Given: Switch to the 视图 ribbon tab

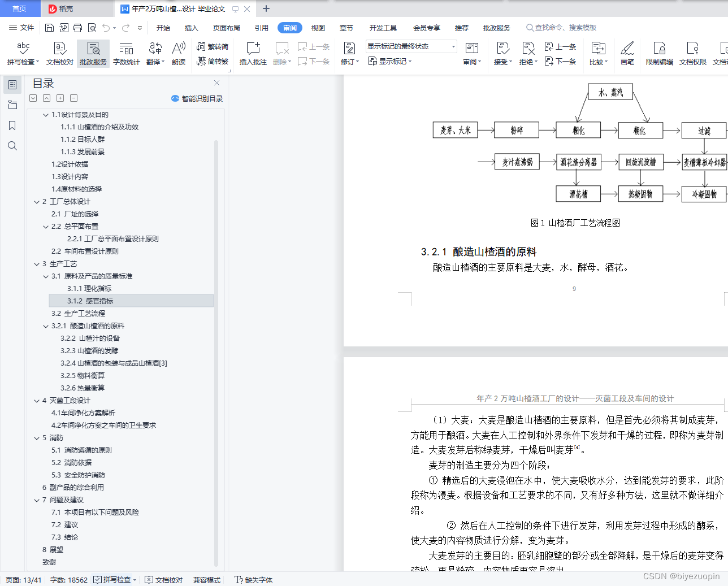Looking at the screenshot, I should coord(318,28).
